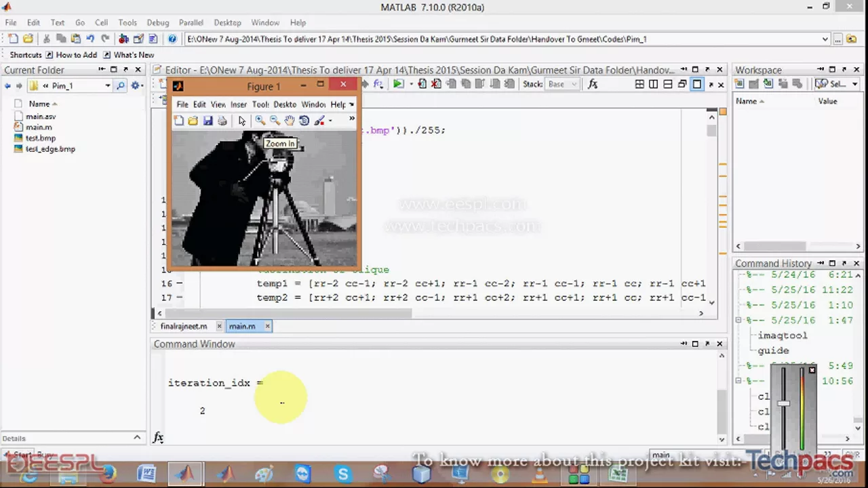
Task: Open the How to Add shortcut
Action: pos(71,55)
